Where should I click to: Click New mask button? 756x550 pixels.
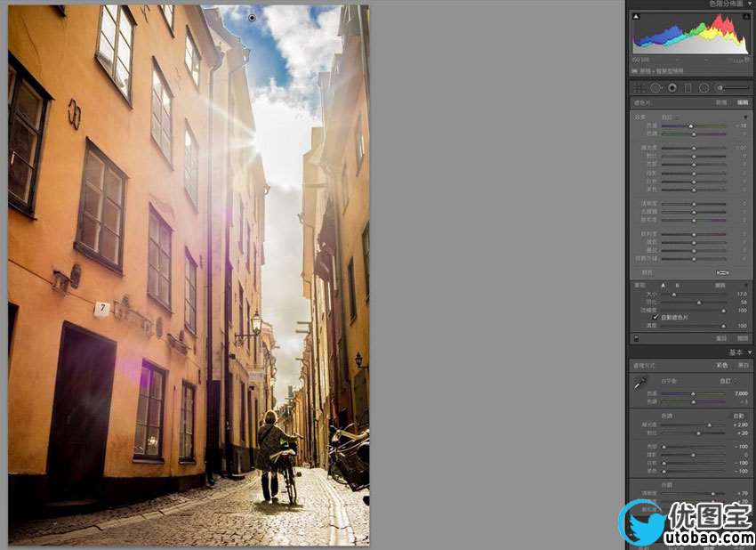pyautogui.click(x=721, y=102)
